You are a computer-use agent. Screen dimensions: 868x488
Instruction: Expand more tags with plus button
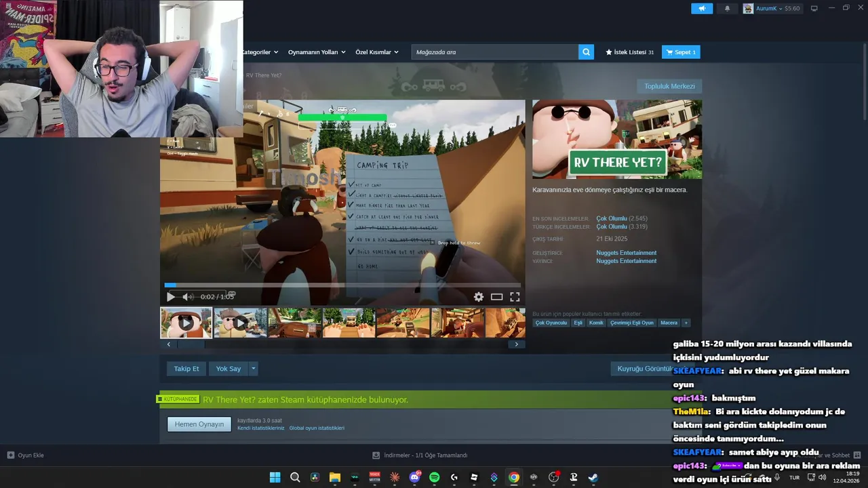click(x=686, y=323)
